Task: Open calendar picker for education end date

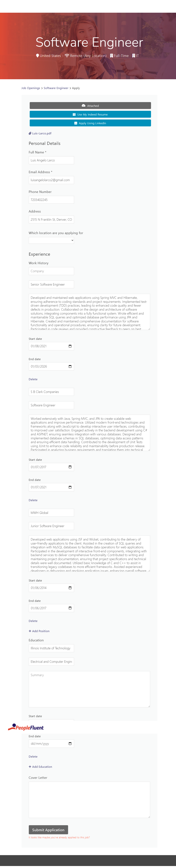Action: coord(70,744)
